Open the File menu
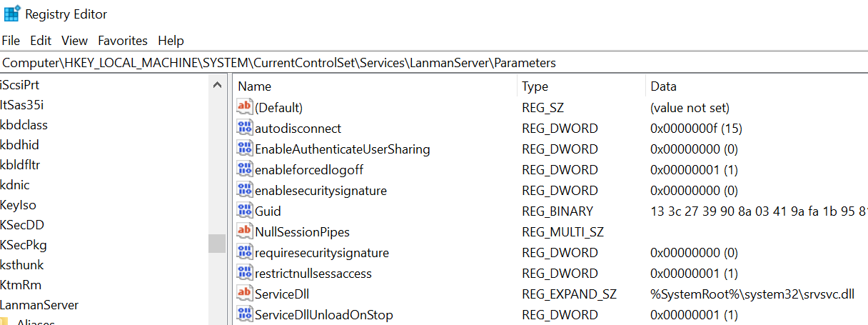Image resolution: width=868 pixels, height=325 pixels. (x=11, y=41)
